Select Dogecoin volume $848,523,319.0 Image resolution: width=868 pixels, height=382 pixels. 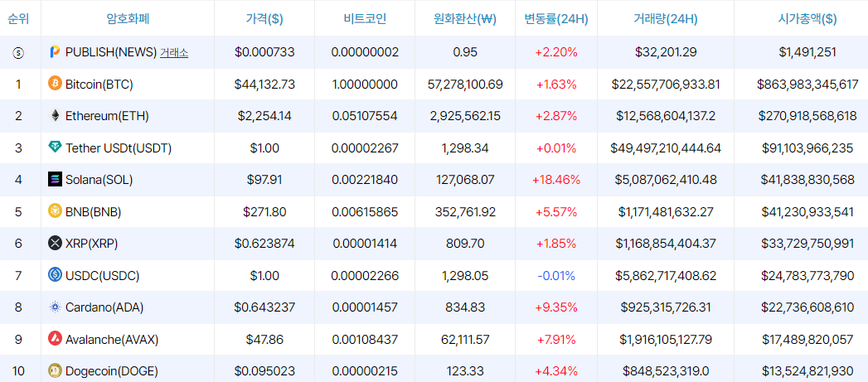point(666,371)
